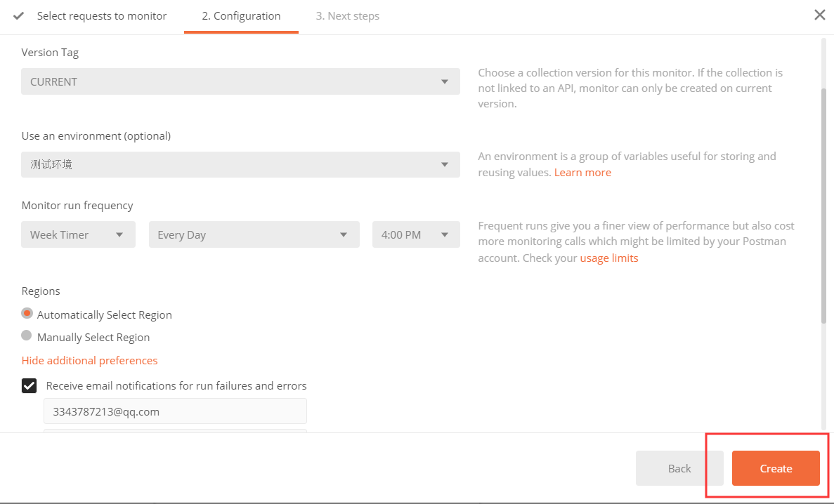
Task: Click Hide additional preferences link
Action: coord(89,360)
